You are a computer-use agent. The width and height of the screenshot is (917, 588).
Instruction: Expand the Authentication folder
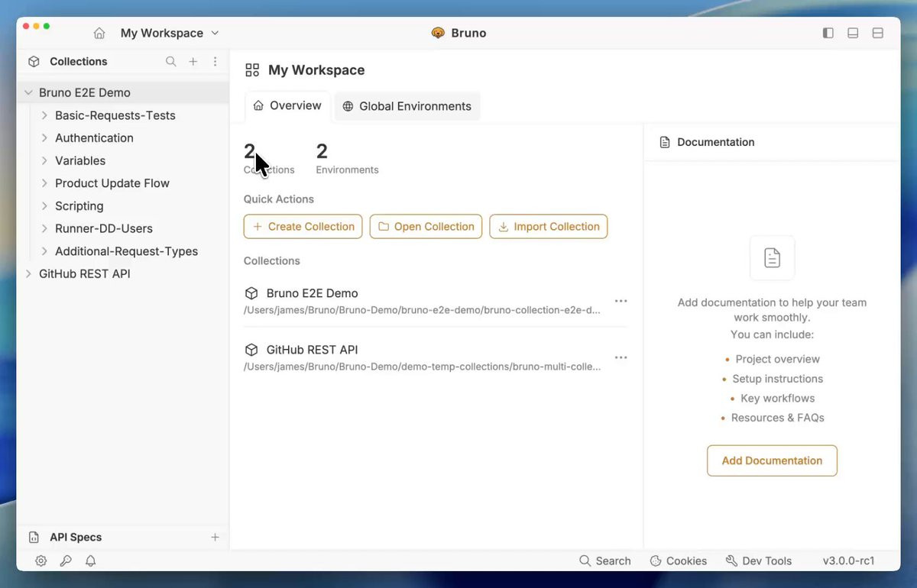pos(44,138)
